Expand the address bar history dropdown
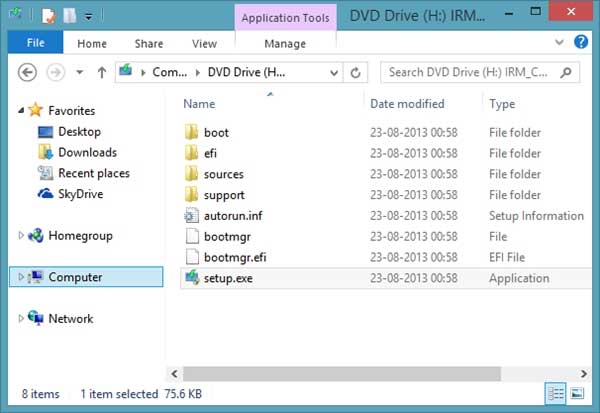The width and height of the screenshot is (600, 413). point(334,72)
